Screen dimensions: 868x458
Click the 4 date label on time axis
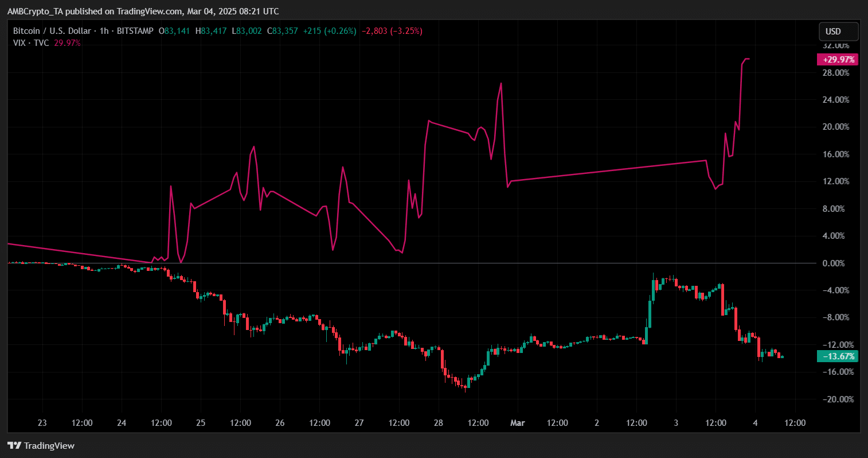coord(756,423)
